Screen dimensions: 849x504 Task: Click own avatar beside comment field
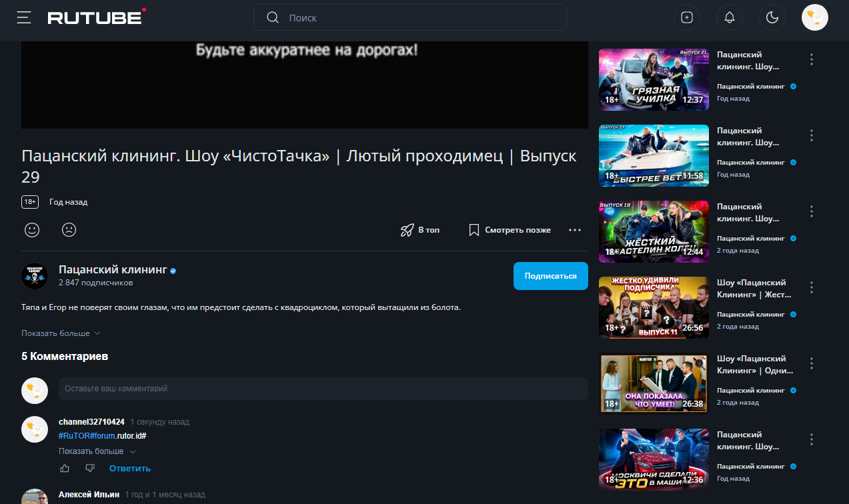[35, 390]
